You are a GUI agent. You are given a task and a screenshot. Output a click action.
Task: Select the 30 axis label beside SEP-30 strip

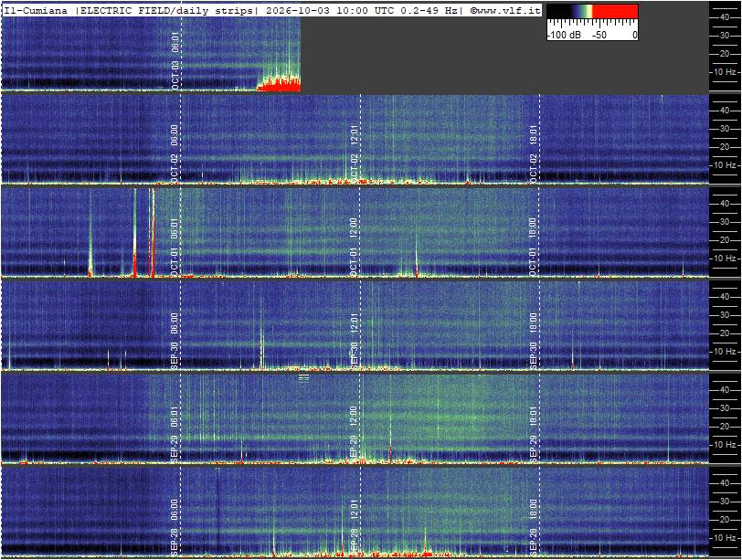coord(724,315)
